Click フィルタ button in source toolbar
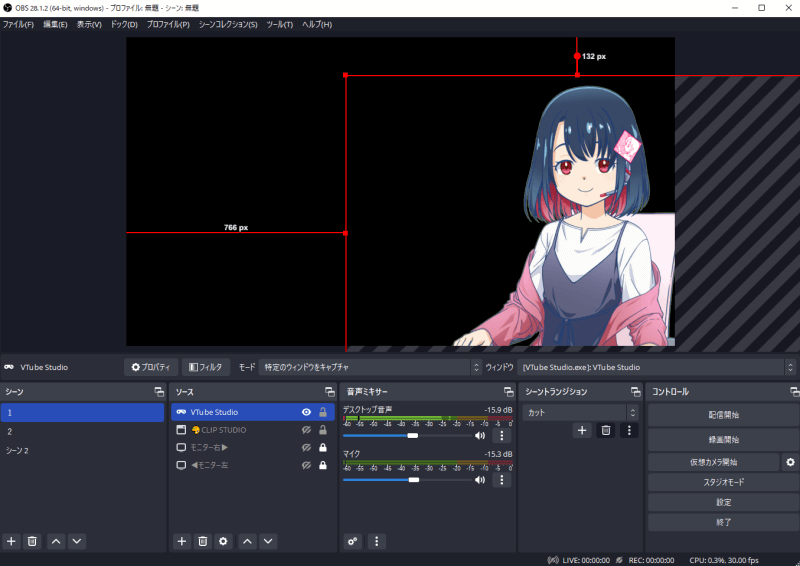The width and height of the screenshot is (800, 566). pos(206,367)
